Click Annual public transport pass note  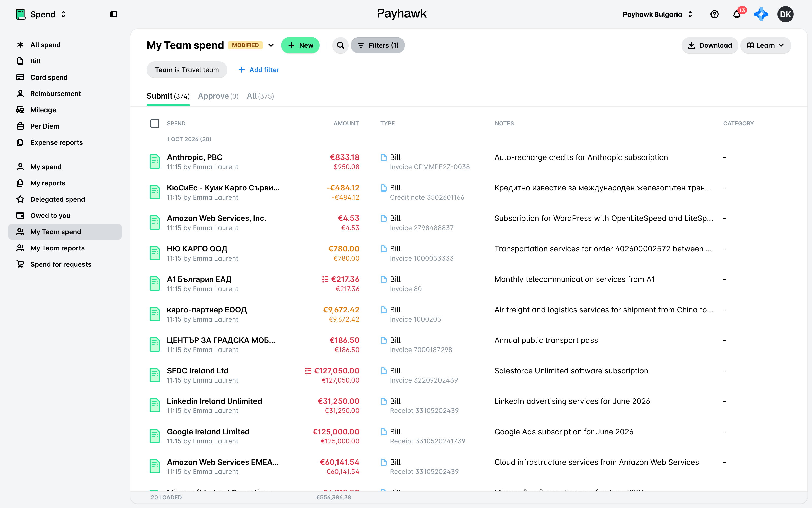tap(546, 340)
